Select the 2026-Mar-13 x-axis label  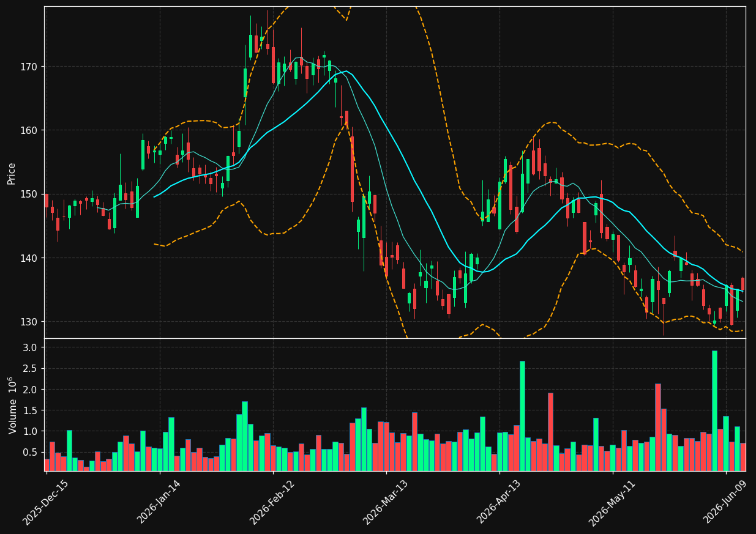(x=386, y=501)
